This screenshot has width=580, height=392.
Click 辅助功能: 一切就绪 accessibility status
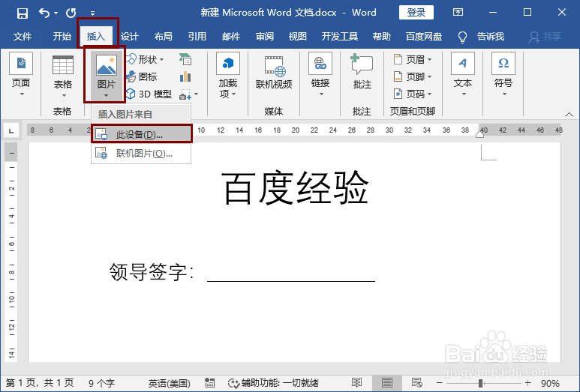pyautogui.click(x=273, y=383)
